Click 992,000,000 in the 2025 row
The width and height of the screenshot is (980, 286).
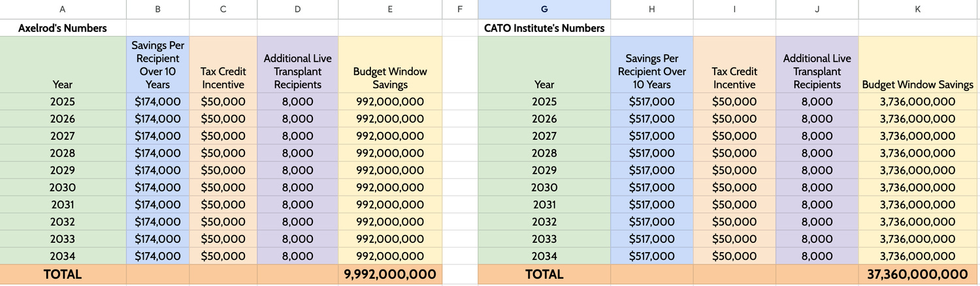pos(391,102)
